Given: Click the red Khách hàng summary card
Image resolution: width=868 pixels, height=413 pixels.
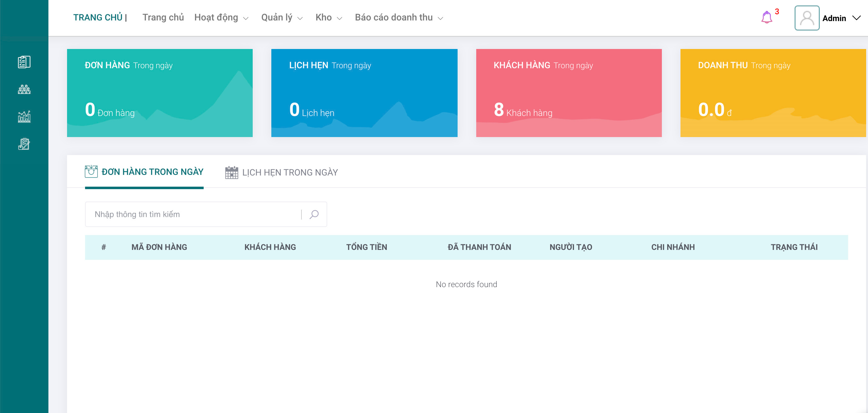Looking at the screenshot, I should click(568, 93).
